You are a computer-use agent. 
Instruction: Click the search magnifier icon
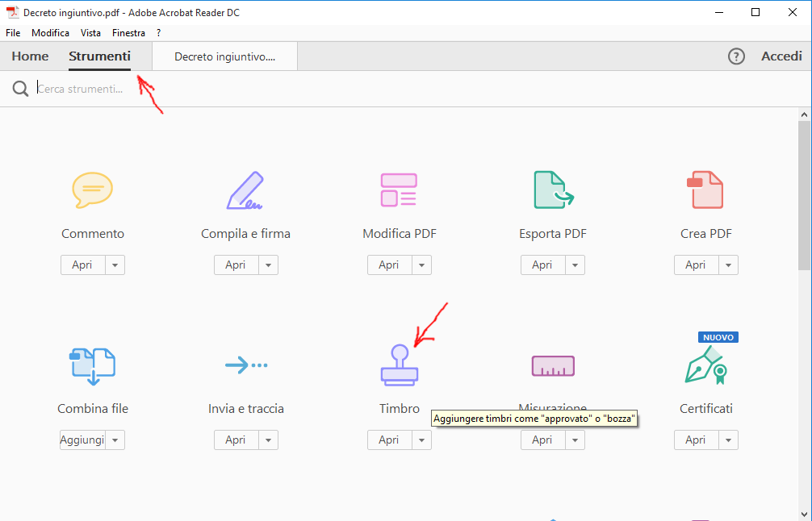point(21,89)
